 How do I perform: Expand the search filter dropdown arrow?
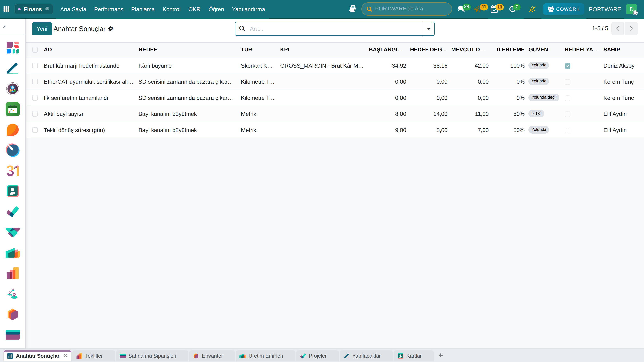[428, 29]
